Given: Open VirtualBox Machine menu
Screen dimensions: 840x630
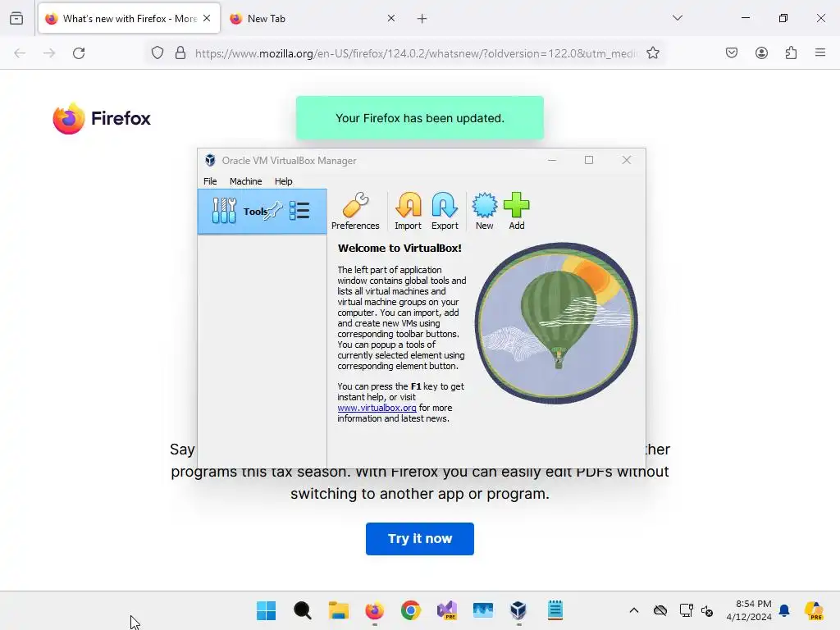Looking at the screenshot, I should coord(245,181).
